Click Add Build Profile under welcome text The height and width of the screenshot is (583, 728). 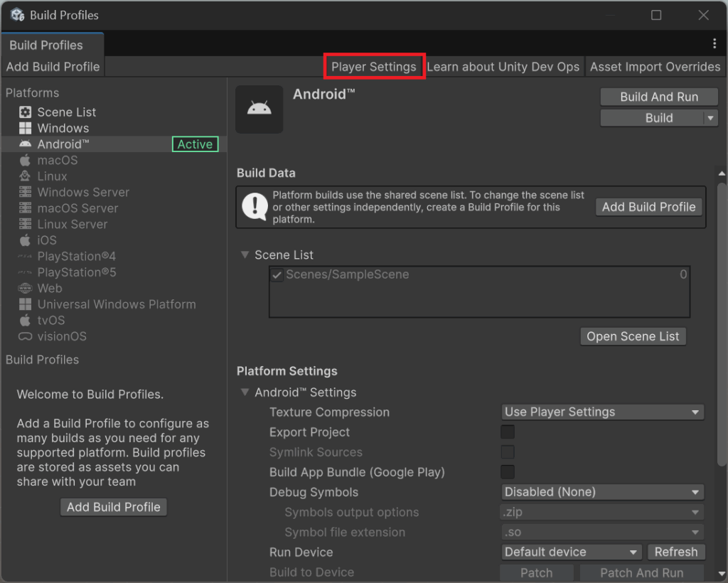click(113, 507)
